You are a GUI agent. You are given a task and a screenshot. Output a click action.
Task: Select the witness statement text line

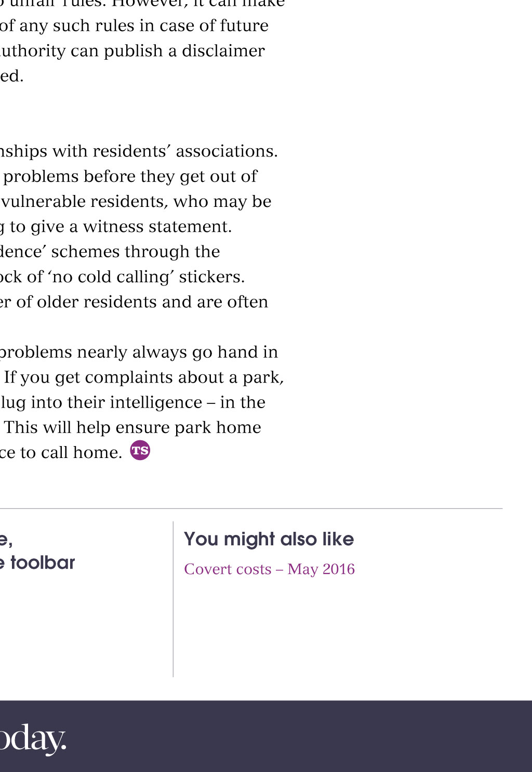pyautogui.click(x=116, y=227)
